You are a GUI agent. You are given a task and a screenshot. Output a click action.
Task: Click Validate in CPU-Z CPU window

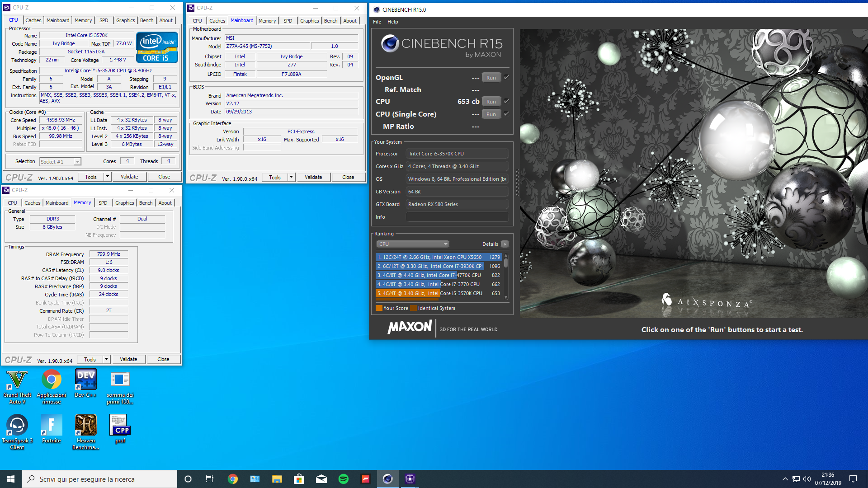pos(129,177)
